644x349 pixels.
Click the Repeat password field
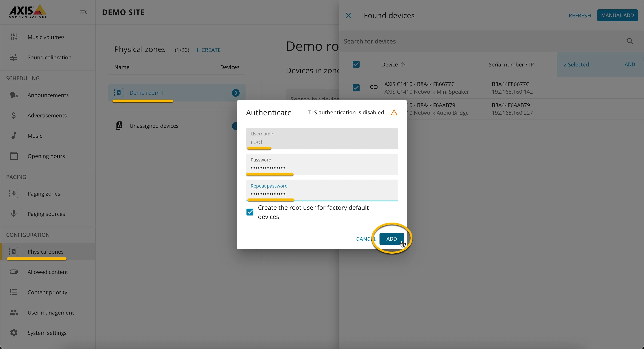tap(322, 190)
